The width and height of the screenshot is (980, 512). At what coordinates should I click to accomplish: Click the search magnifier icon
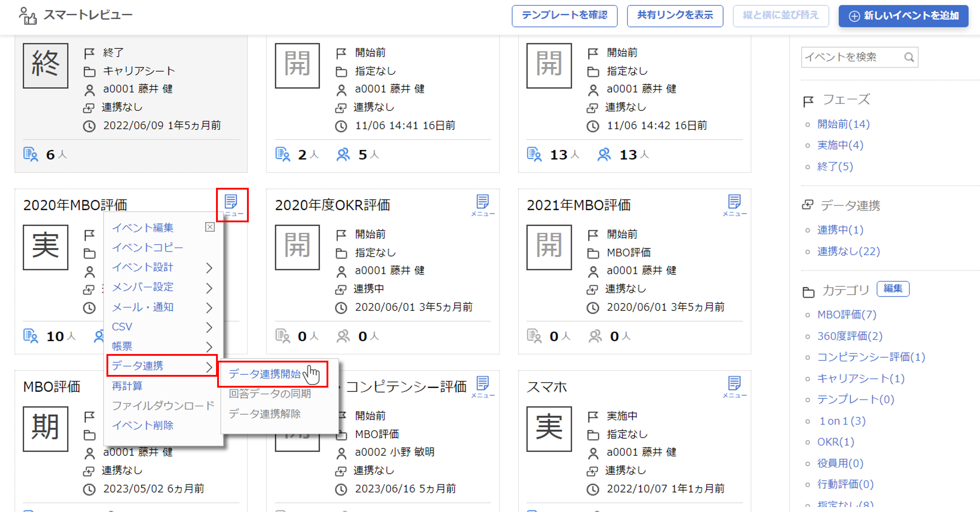(x=909, y=57)
